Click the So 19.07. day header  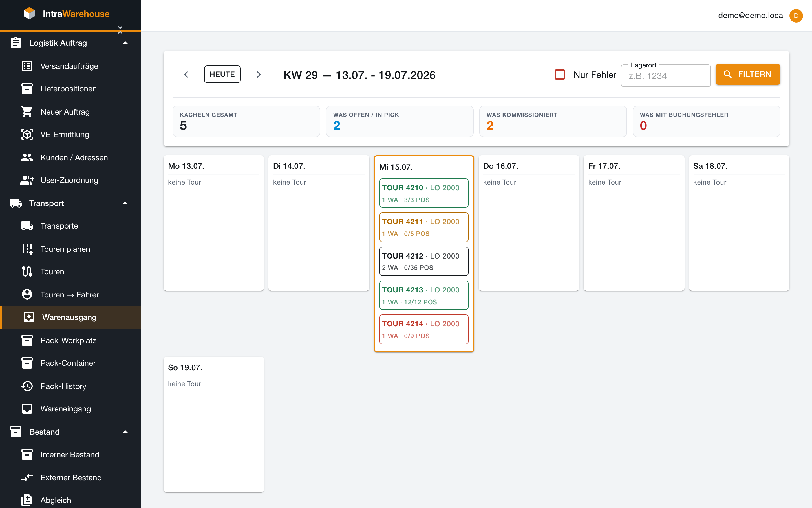coord(185,367)
